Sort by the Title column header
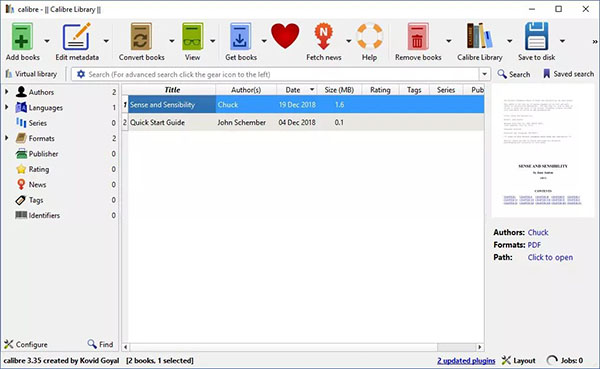 coord(172,90)
